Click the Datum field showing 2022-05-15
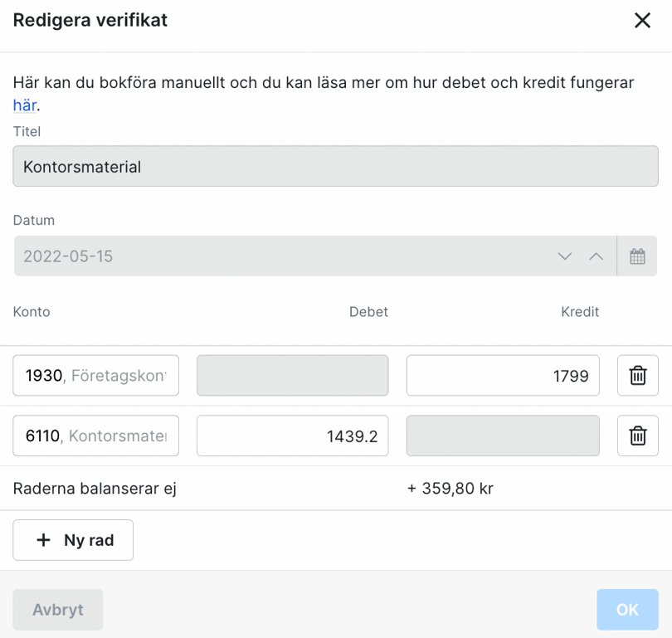The width and height of the screenshot is (672, 638). 282,256
